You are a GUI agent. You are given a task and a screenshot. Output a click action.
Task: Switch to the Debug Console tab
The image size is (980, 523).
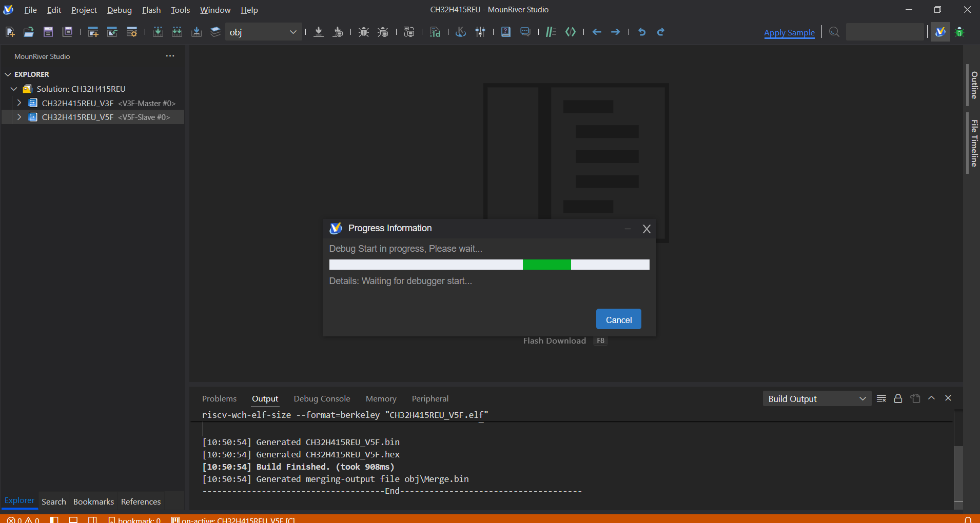click(x=322, y=398)
